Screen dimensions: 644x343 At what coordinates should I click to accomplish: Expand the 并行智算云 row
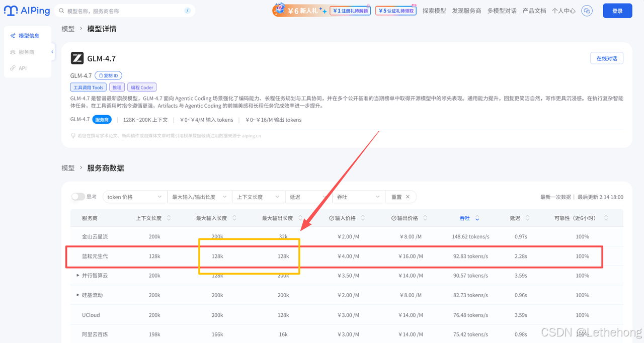tap(78, 276)
